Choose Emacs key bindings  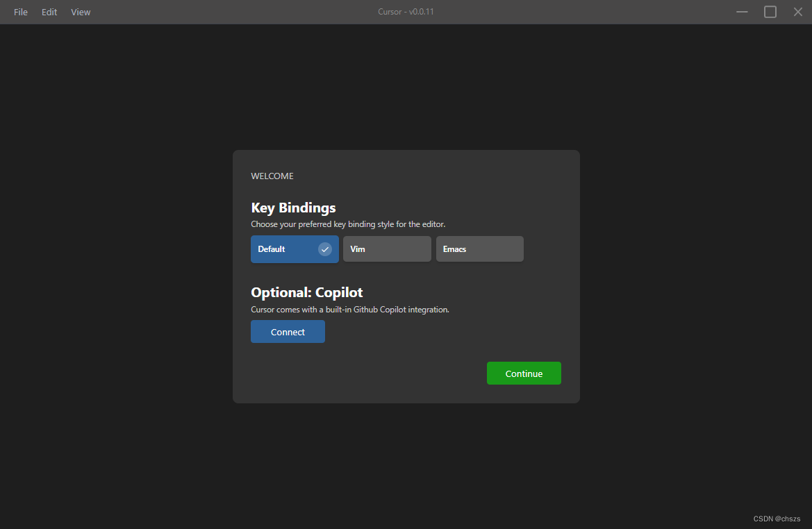coord(479,249)
